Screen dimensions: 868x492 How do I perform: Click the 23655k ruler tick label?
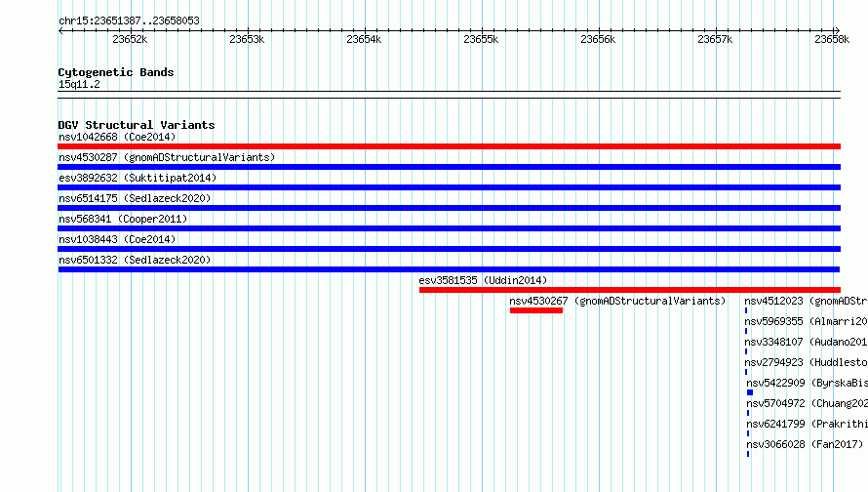pyautogui.click(x=481, y=39)
